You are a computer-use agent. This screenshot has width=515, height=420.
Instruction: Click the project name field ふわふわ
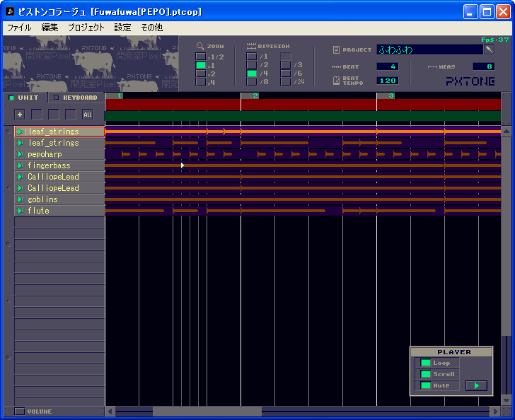pos(430,49)
